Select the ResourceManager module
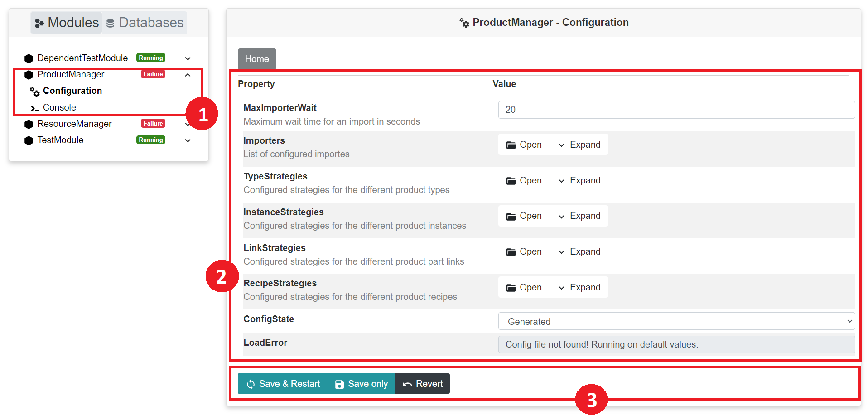868x420 pixels. [74, 124]
